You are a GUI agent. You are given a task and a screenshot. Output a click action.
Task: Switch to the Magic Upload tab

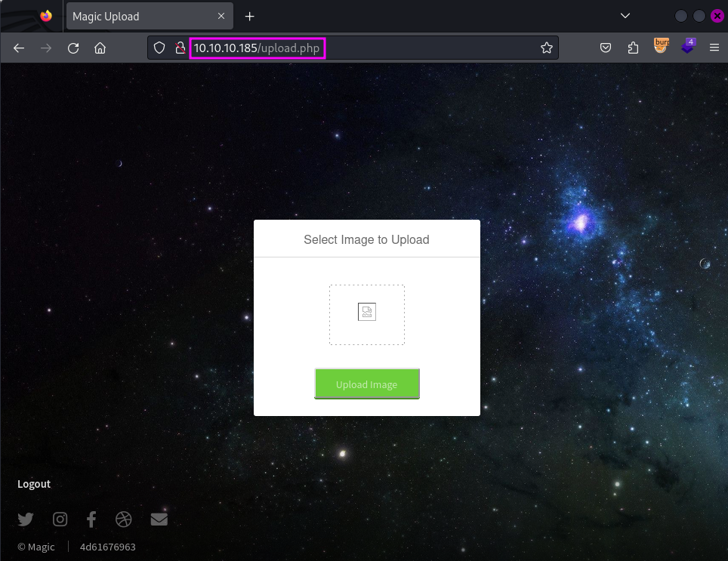tap(150, 17)
